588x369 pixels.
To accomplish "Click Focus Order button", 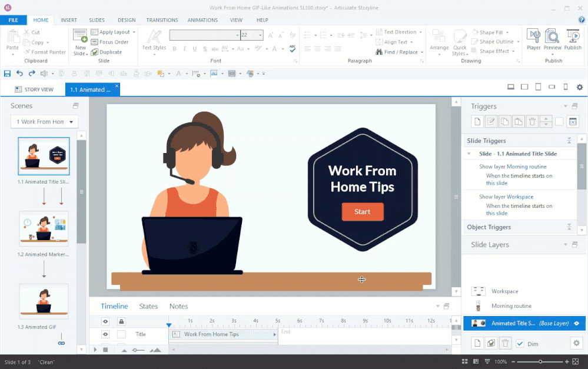I will (110, 42).
